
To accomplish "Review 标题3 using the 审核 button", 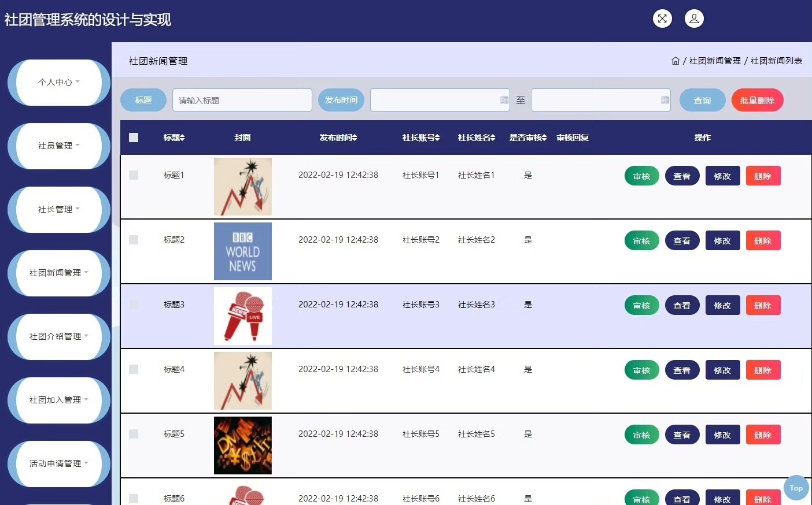I will 642,306.
